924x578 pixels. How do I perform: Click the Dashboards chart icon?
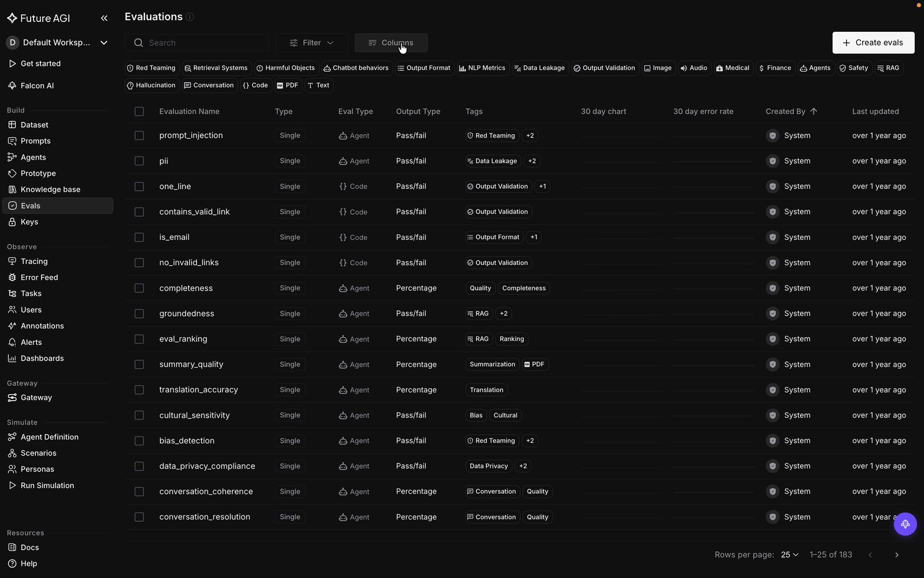(12, 358)
